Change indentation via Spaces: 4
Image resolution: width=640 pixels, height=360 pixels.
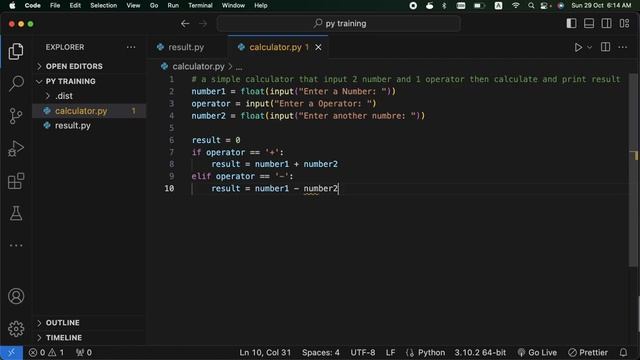pos(320,352)
